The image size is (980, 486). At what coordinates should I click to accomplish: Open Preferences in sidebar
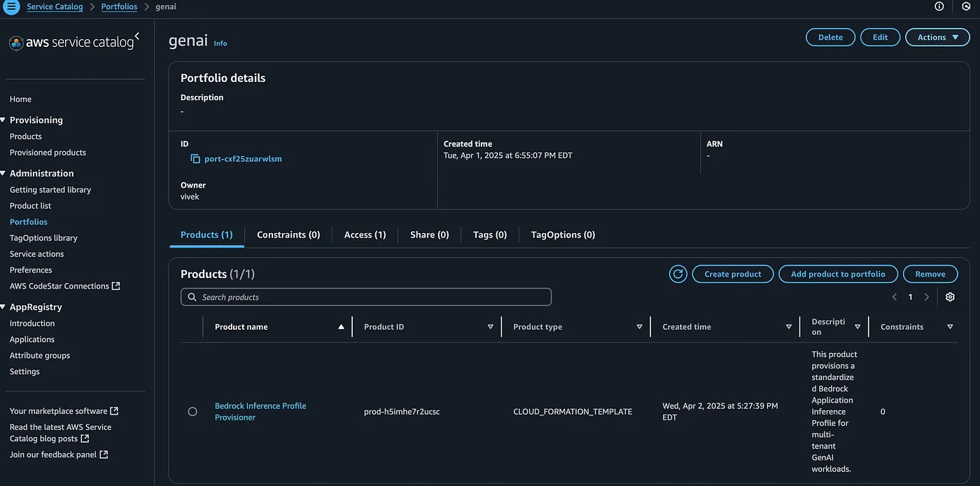(31, 270)
